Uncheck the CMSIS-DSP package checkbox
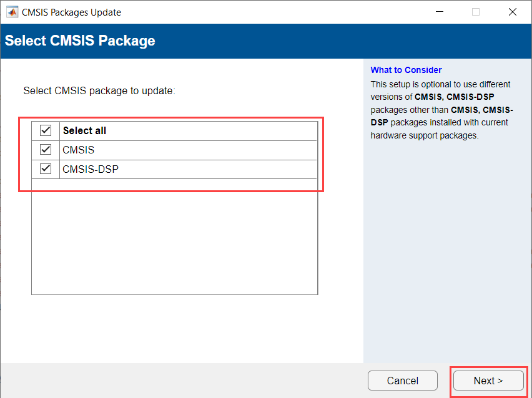Viewport: 532px width, 398px height. tap(46, 168)
